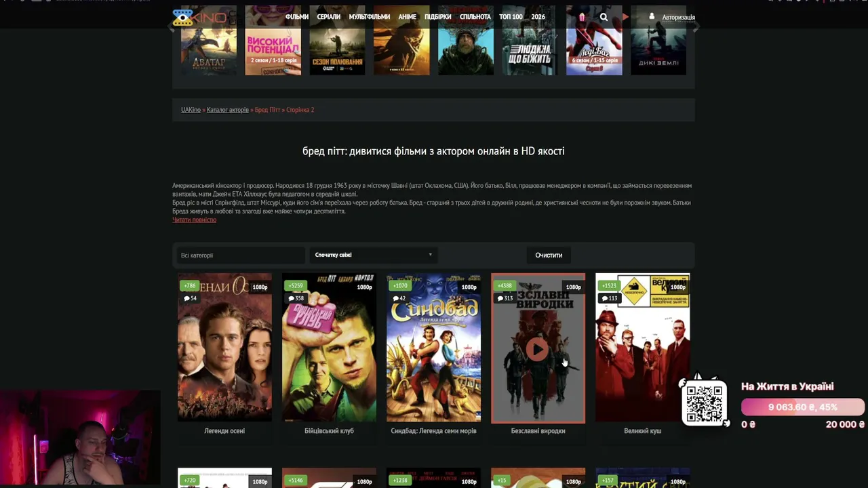Click the pink donation progress bar showing 45%
This screenshot has width=868, height=488.
click(x=803, y=407)
